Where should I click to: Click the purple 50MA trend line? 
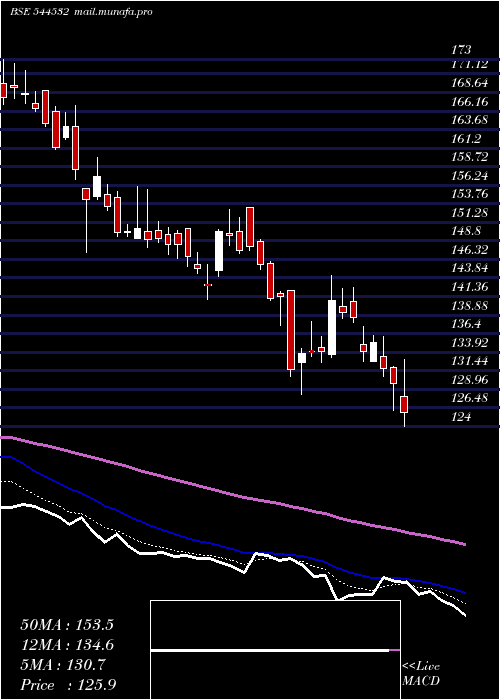[x=232, y=493]
